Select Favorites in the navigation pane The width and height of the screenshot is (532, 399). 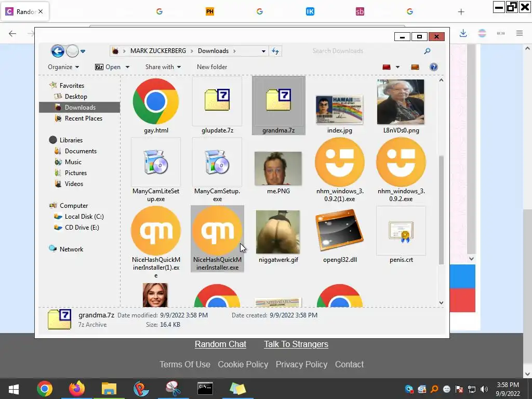point(72,86)
